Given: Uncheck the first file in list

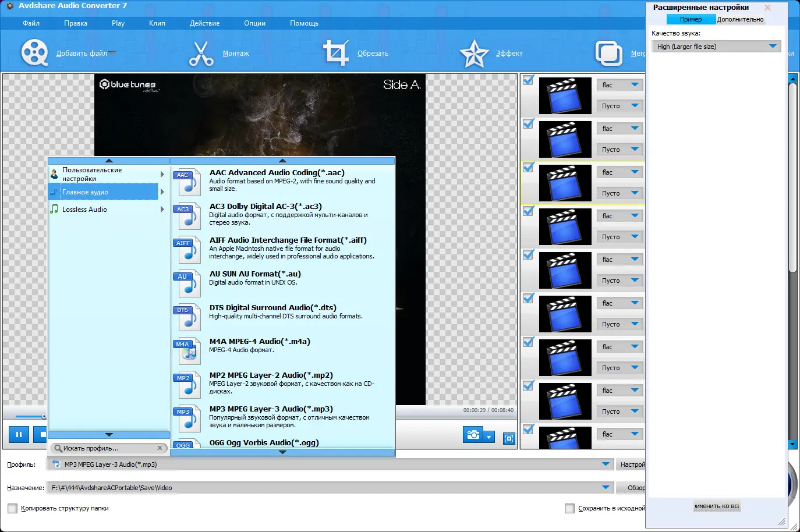Looking at the screenshot, I should tap(528, 80).
